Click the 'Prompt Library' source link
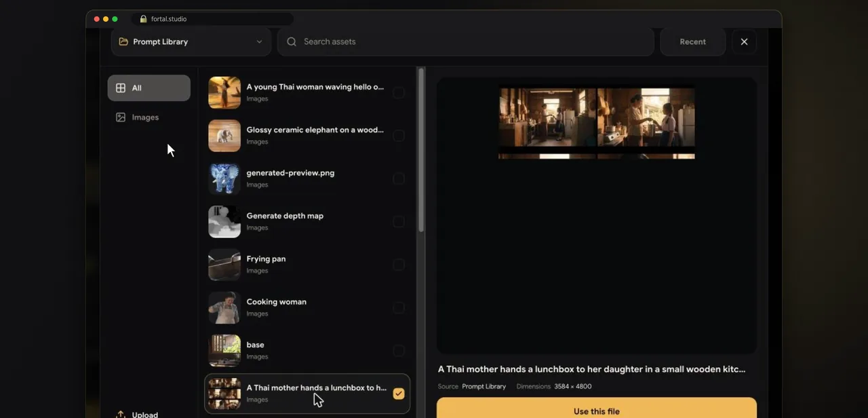The width and height of the screenshot is (868, 418). (x=484, y=387)
